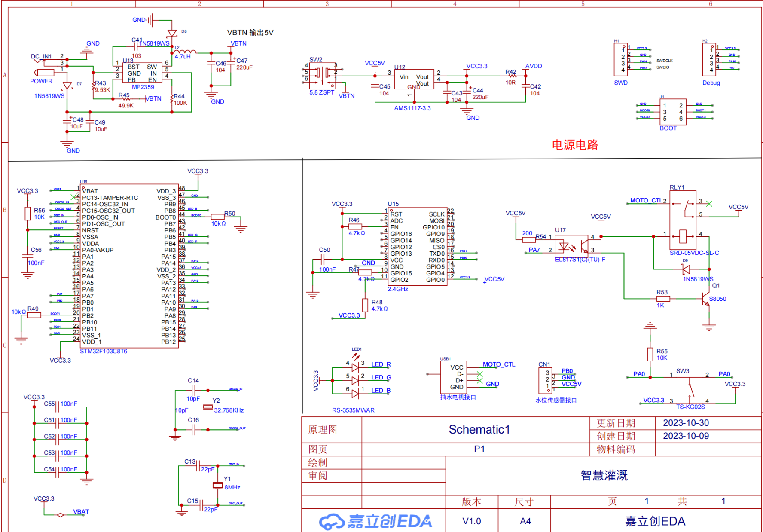763x532 pixels.
Task: Select the 5.8 ZSPT switch label
Action: pos(322,92)
